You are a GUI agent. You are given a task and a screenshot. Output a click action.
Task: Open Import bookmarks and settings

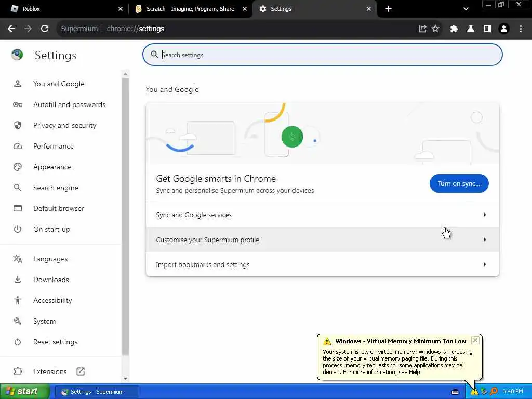tap(322, 264)
